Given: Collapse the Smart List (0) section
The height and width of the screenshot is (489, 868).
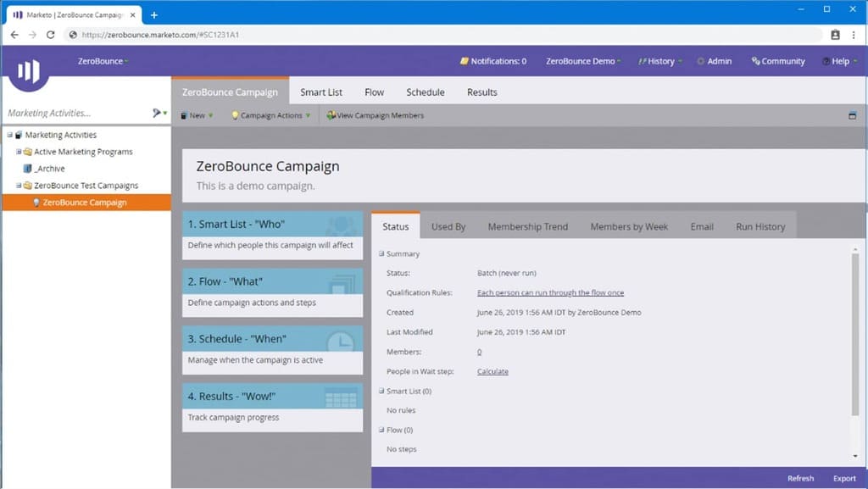Looking at the screenshot, I should (381, 391).
